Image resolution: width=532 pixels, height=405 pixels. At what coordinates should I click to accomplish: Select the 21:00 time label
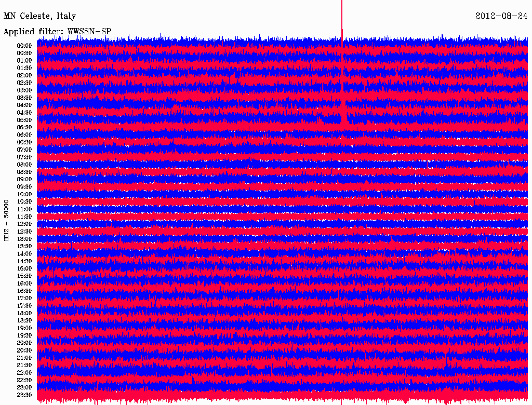[x=24, y=358]
